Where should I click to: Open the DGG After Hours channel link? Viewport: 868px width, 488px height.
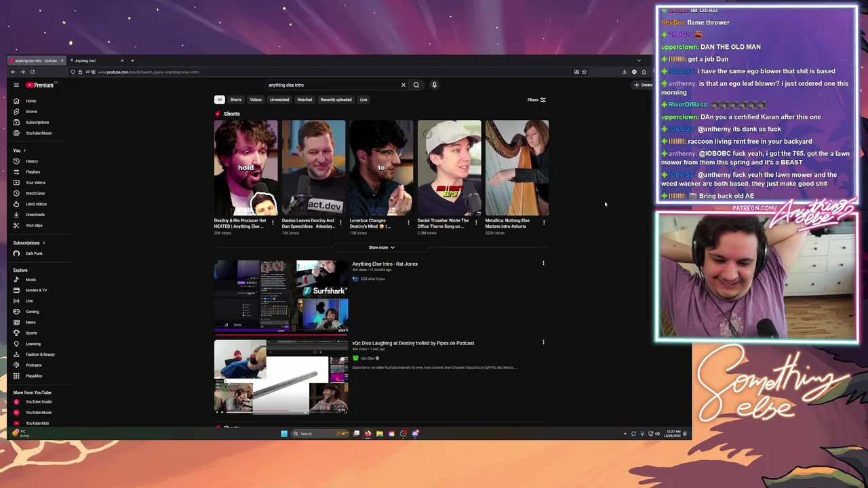coord(372,279)
